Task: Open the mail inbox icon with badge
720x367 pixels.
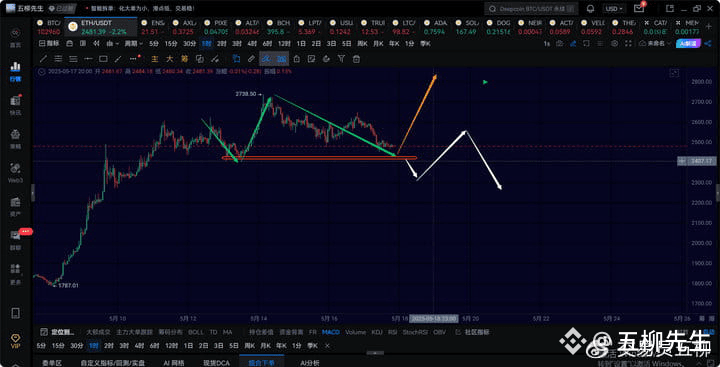Action: (x=639, y=8)
